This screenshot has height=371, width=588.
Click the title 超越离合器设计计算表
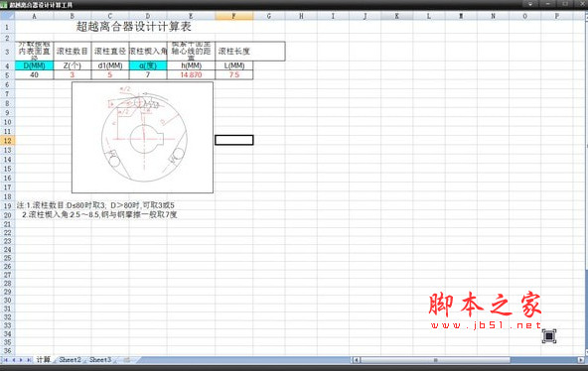pos(133,27)
